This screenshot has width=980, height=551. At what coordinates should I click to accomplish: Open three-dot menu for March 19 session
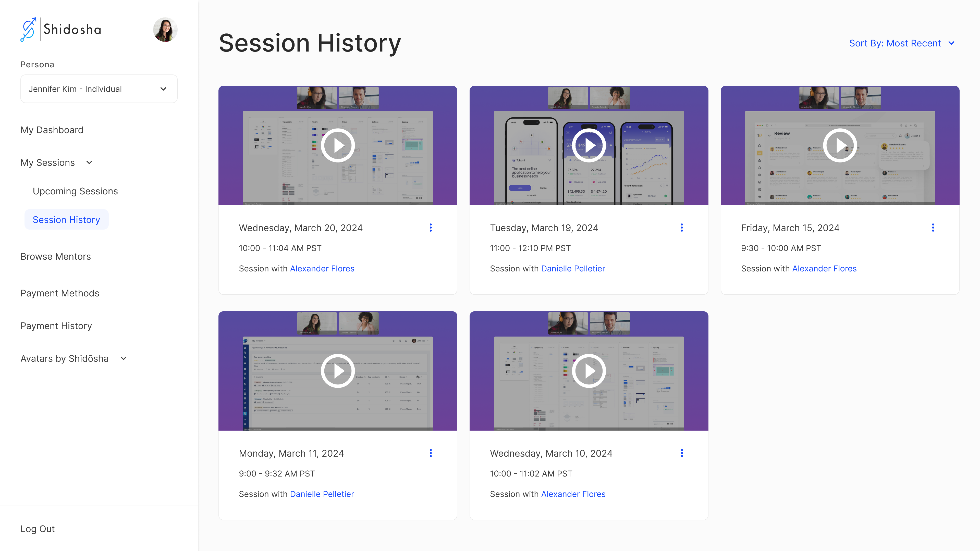pos(682,227)
